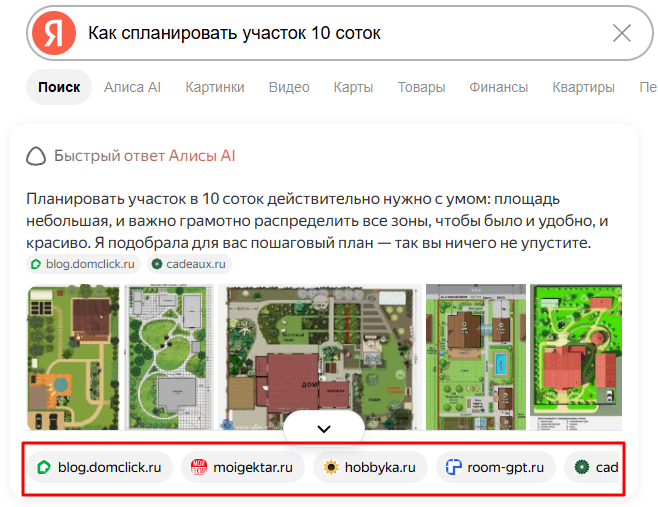The height and width of the screenshot is (507, 658).
Task: Open first plot plan thumbnail with pool
Action: point(73,357)
